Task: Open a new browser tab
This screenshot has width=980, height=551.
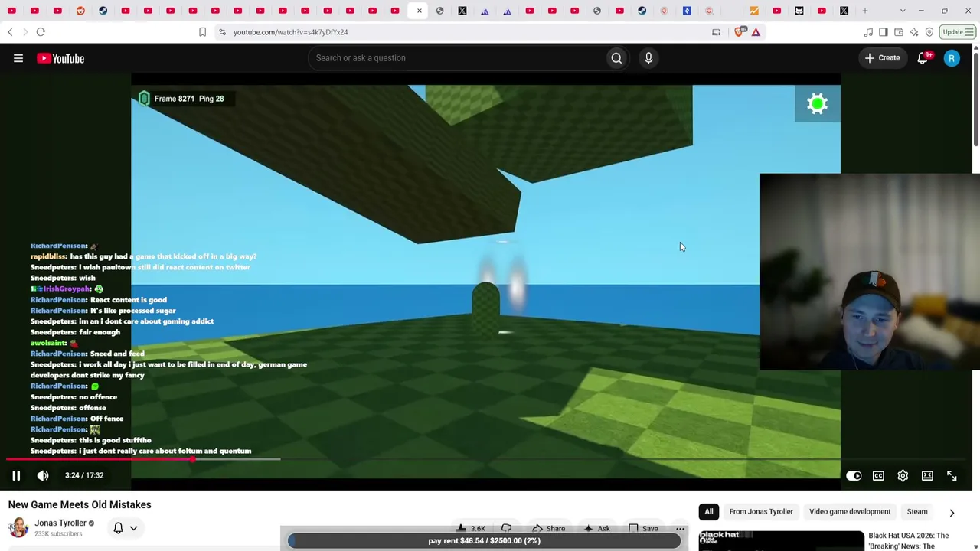Action: tap(865, 11)
